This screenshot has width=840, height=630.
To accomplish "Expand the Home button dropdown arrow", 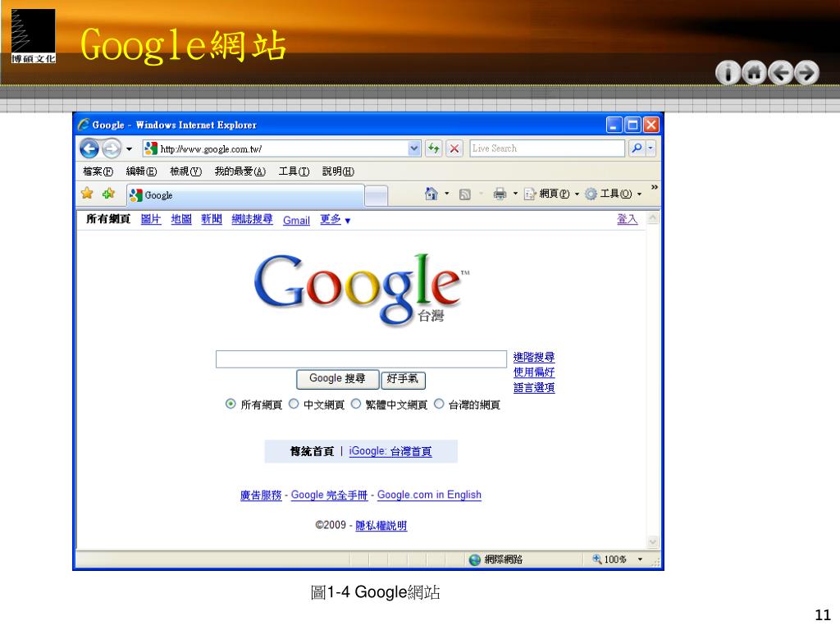I will [x=447, y=194].
